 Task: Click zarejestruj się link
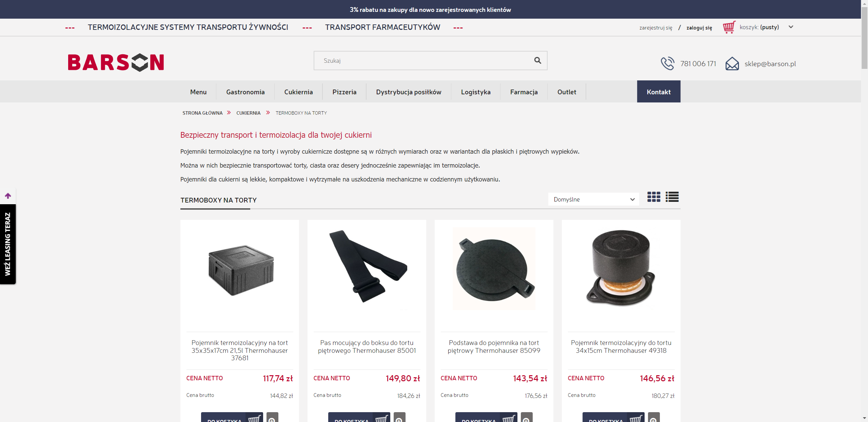(655, 28)
